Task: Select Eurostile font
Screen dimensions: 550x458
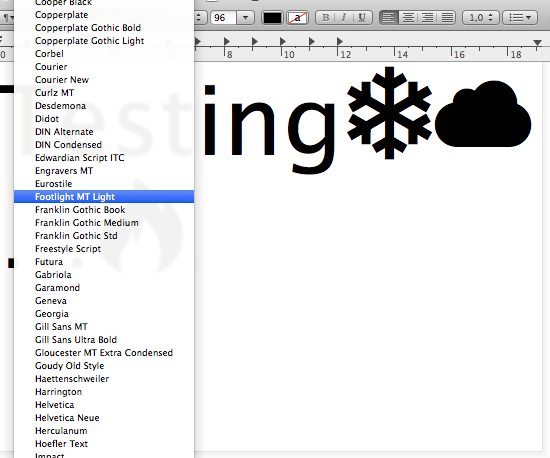Action: coord(104,183)
